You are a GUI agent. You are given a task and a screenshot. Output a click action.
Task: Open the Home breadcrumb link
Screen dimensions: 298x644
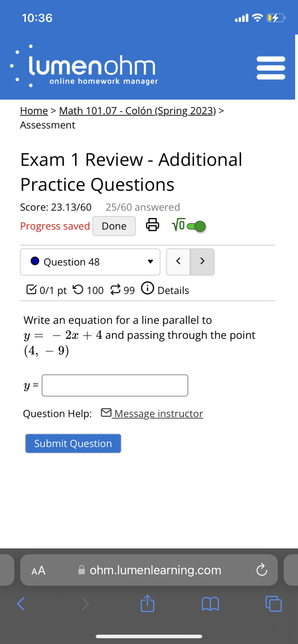(x=34, y=111)
